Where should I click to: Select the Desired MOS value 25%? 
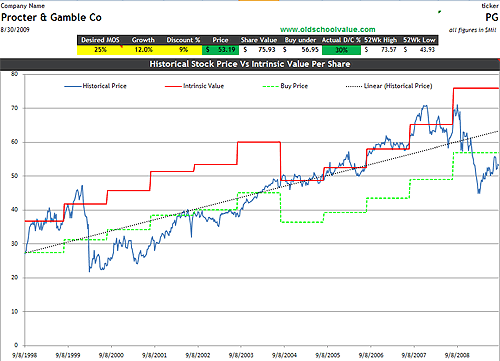coord(100,50)
